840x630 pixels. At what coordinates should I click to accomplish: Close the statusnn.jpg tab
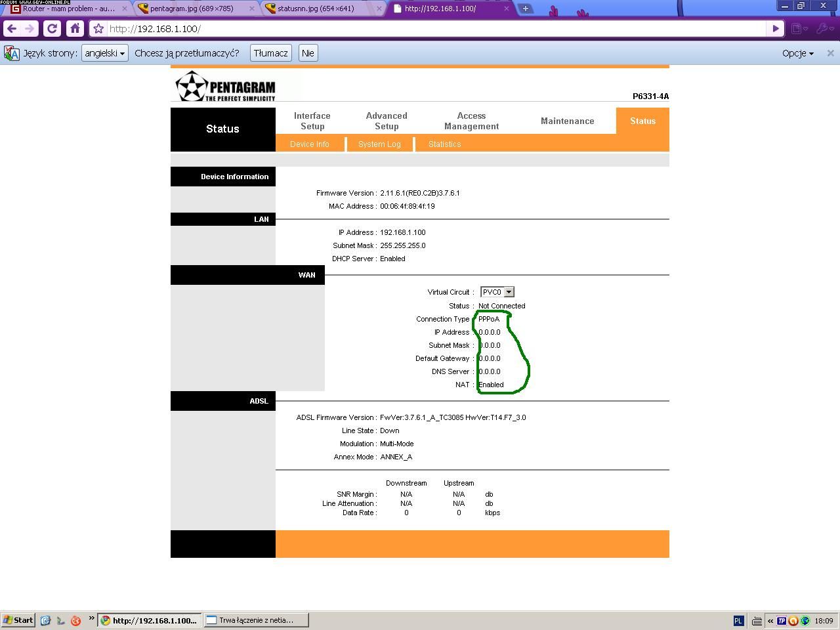pyautogui.click(x=379, y=9)
